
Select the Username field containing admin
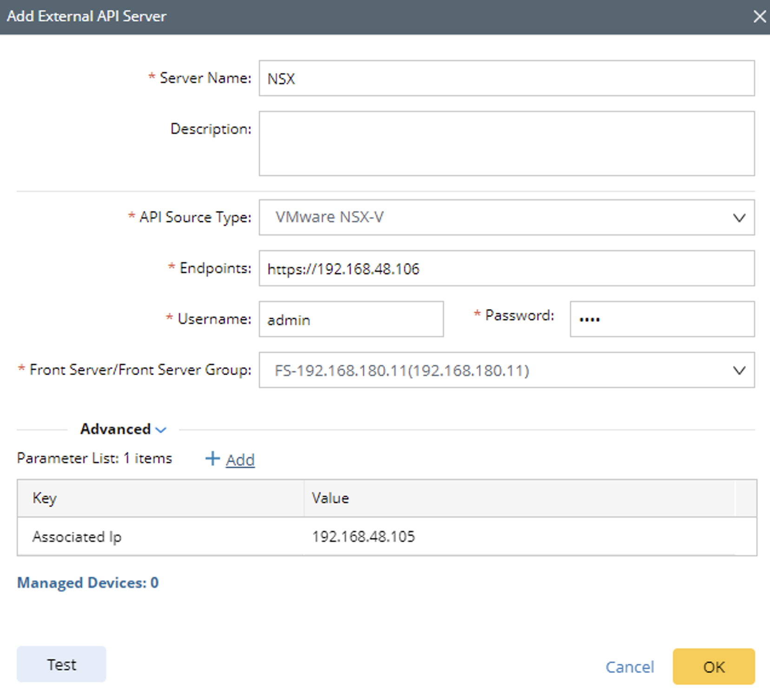[x=351, y=319]
